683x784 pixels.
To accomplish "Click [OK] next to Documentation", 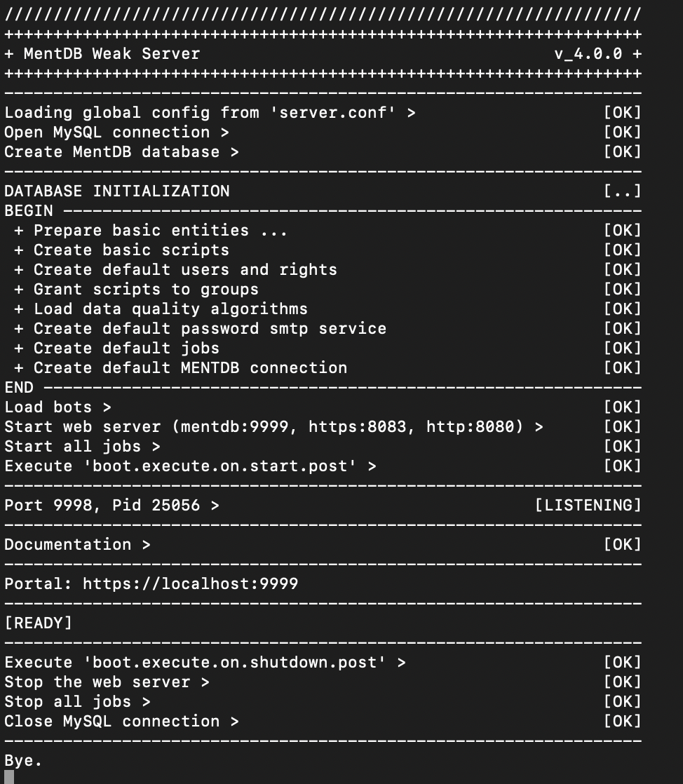I will (622, 544).
